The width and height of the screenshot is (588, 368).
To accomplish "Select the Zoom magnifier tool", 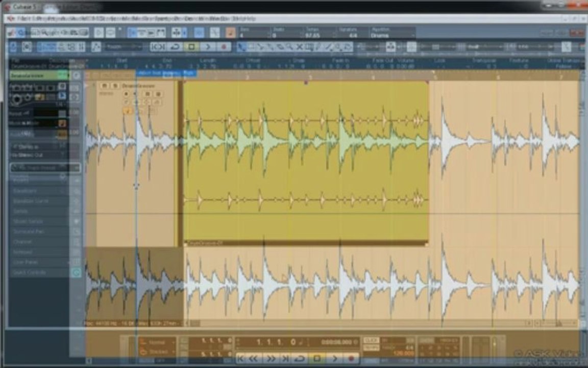I will click(x=290, y=47).
